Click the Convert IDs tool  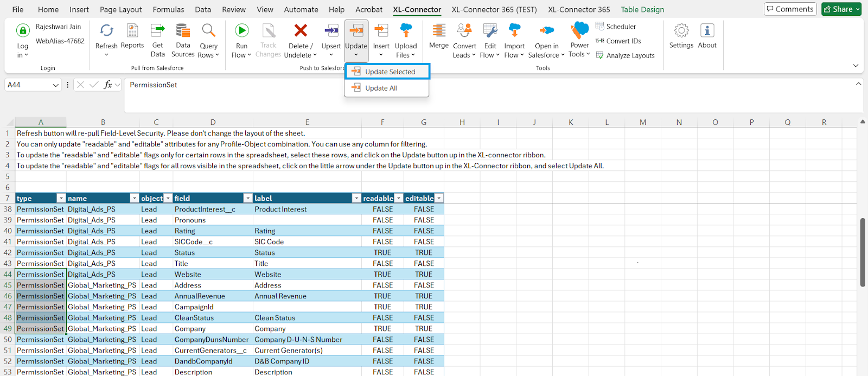pyautogui.click(x=618, y=41)
